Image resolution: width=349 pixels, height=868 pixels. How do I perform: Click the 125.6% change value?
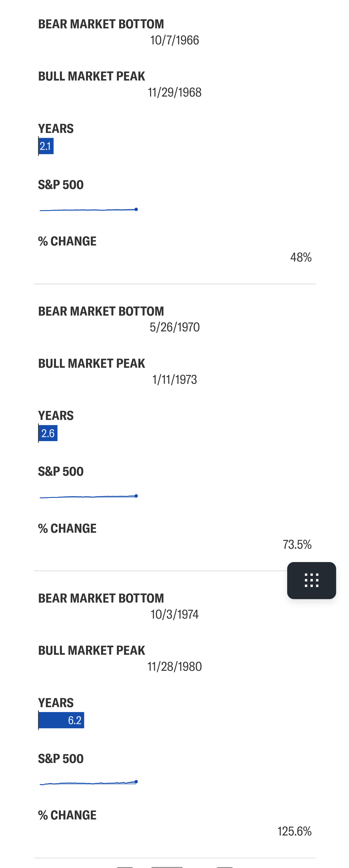pyautogui.click(x=294, y=831)
